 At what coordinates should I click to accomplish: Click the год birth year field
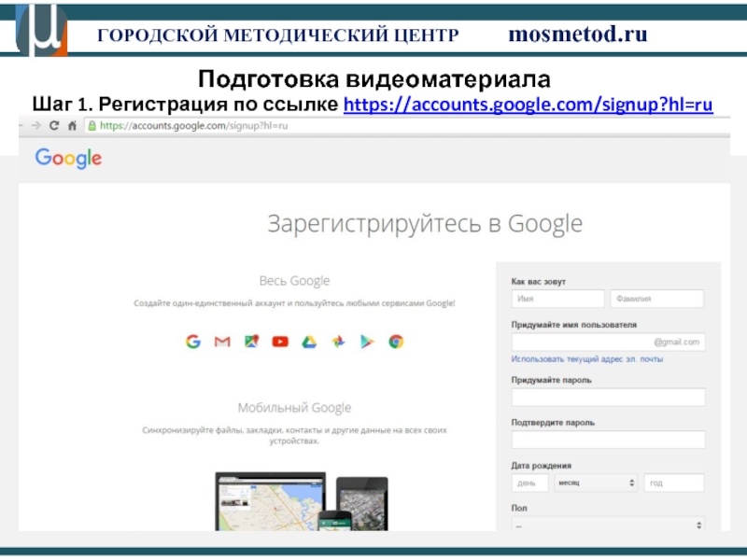(673, 483)
